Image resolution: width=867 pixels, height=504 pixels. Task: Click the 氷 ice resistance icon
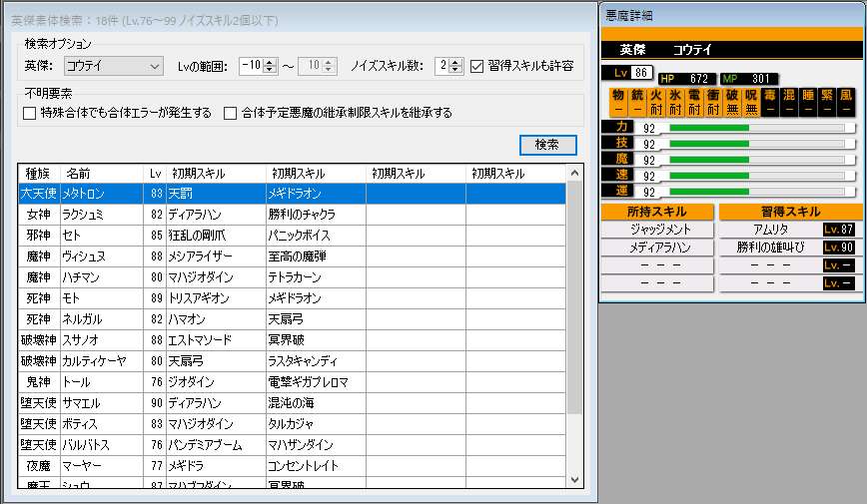point(674,102)
